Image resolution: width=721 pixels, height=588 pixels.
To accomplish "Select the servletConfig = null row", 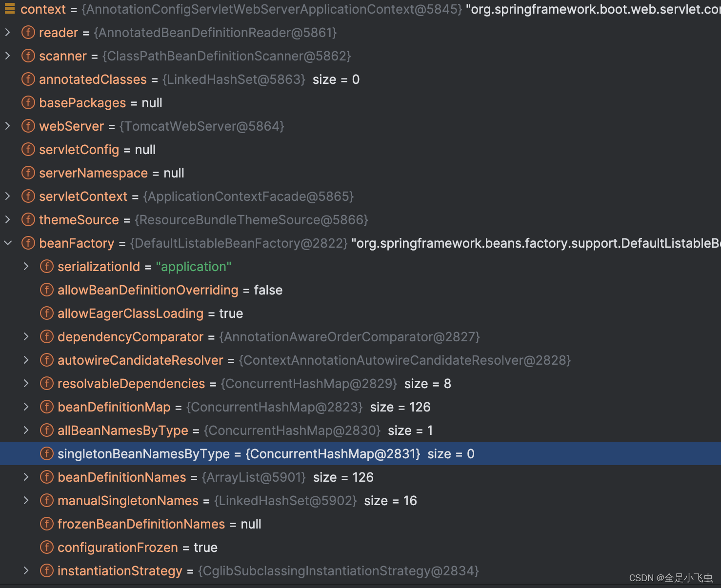I will click(x=360, y=150).
